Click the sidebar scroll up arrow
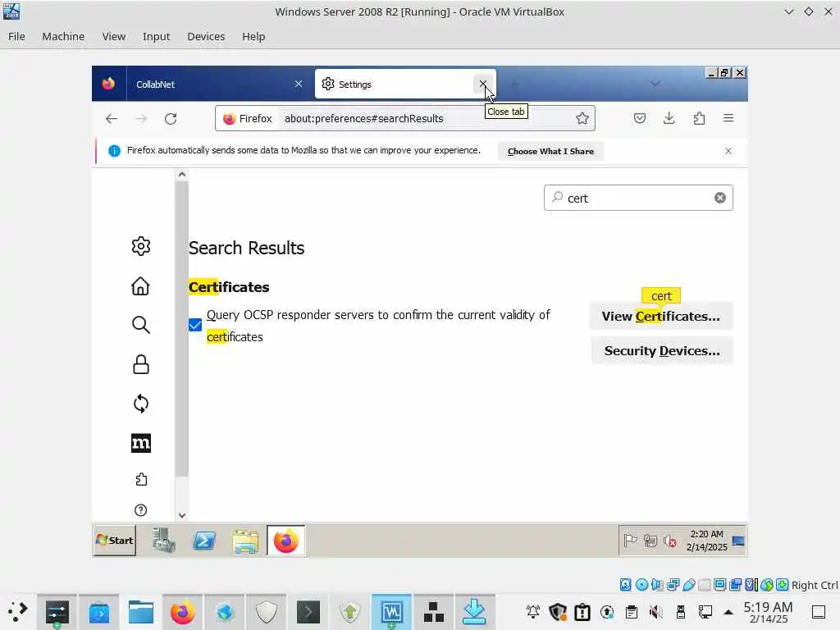Screen dimensions: 840x630 point(182,175)
